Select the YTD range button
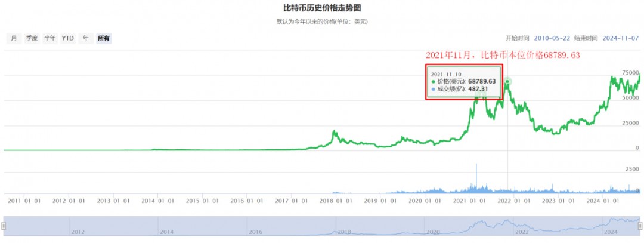Screen dimensions: 644x243 click(x=68, y=38)
